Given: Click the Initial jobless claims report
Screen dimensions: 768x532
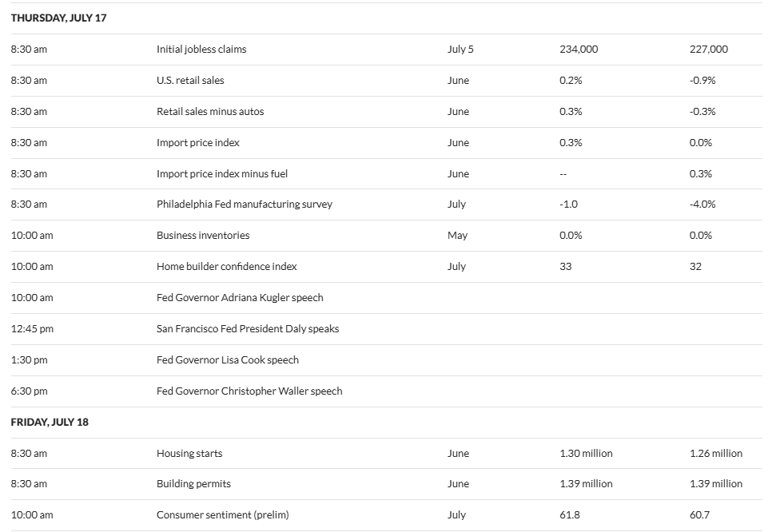Looking at the screenshot, I should (x=201, y=50).
